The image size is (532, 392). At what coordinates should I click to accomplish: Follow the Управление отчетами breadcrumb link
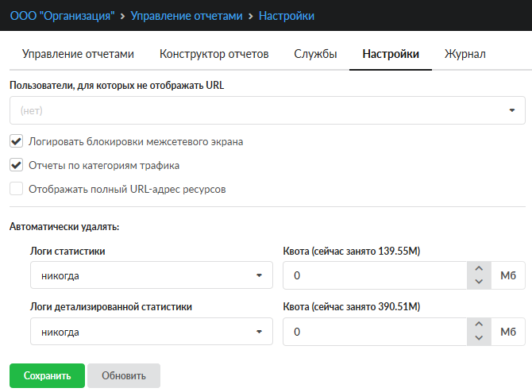(x=187, y=16)
